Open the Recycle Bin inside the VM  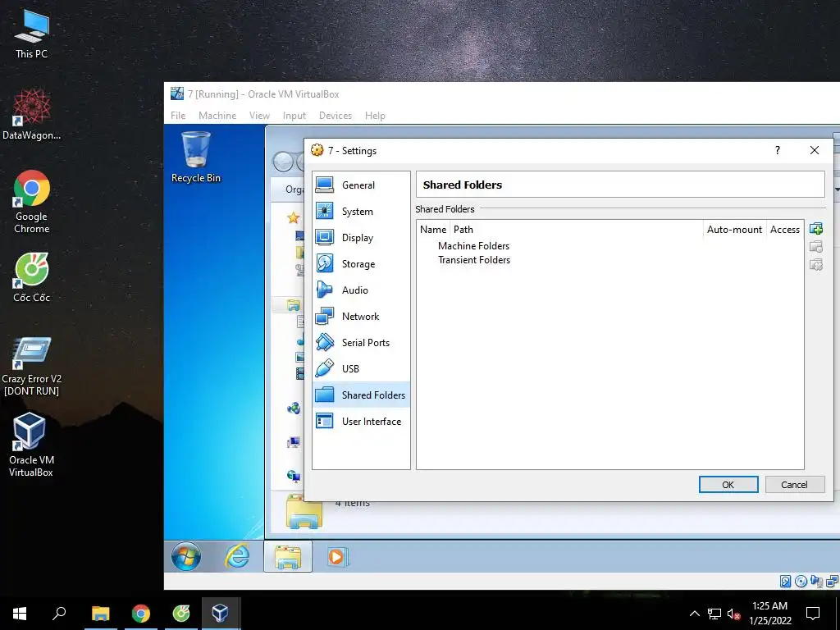click(x=196, y=157)
